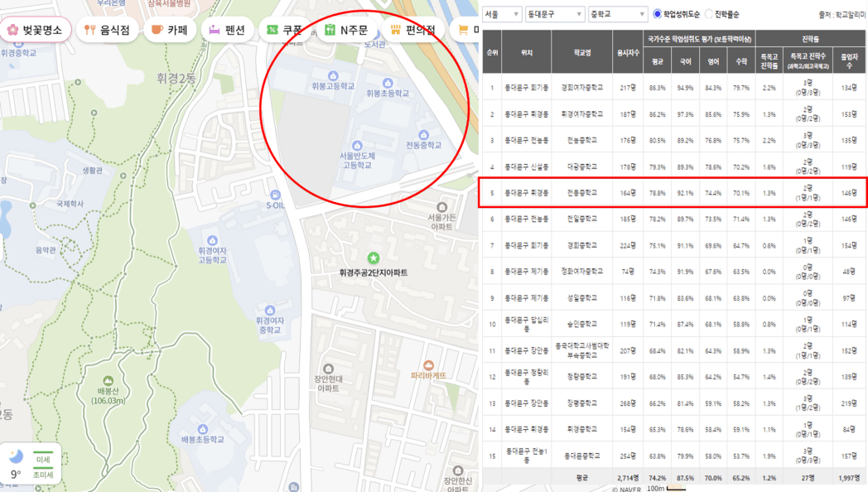This screenshot has height=492, width=868.
Task: Click the 펜션 category chip
Action: (x=228, y=30)
